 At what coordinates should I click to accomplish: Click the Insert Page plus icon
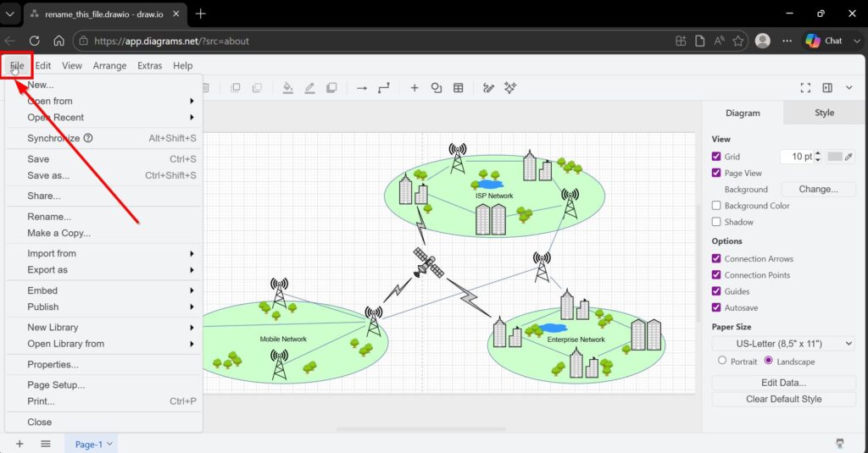[19, 444]
